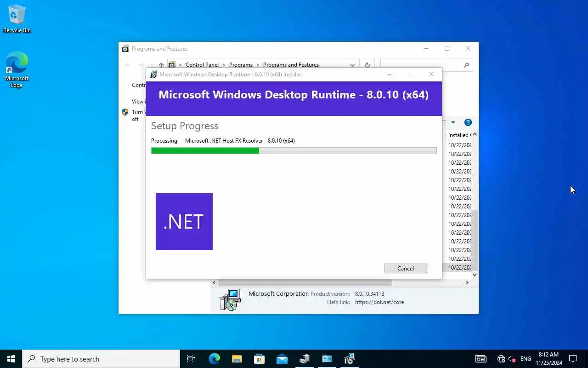Image resolution: width=588 pixels, height=368 pixels.
Task: Expand the address bar history dropdown
Action: pyautogui.click(x=352, y=65)
